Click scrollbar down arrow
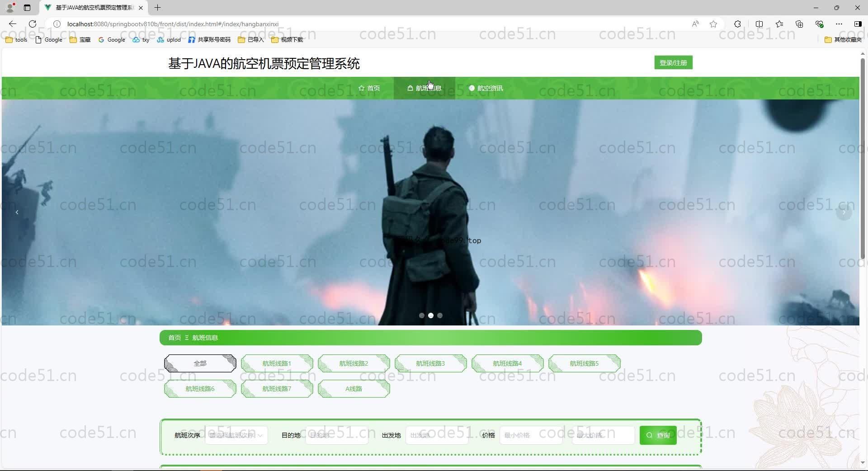 coord(863,462)
